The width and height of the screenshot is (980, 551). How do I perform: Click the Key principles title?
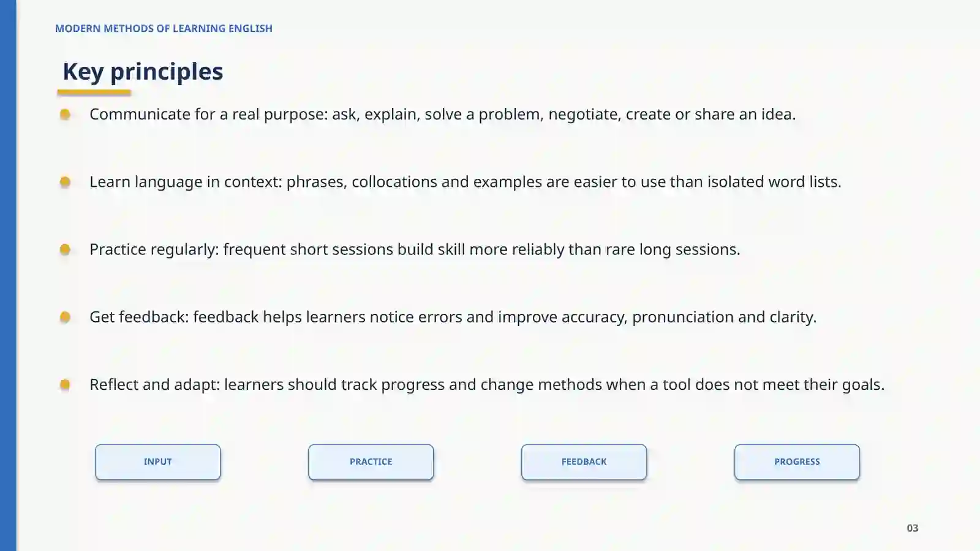click(x=143, y=72)
